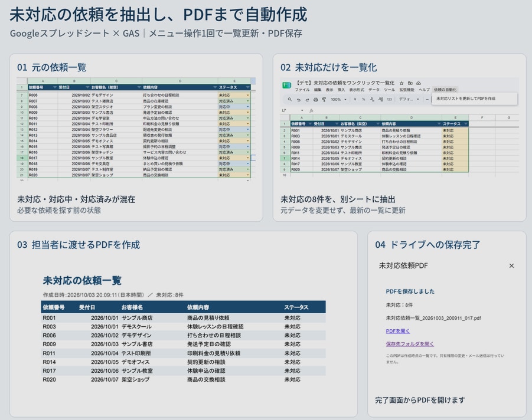Open the 保存先フォルダを開く link
The image size is (532, 420).
pyautogui.click(x=410, y=344)
